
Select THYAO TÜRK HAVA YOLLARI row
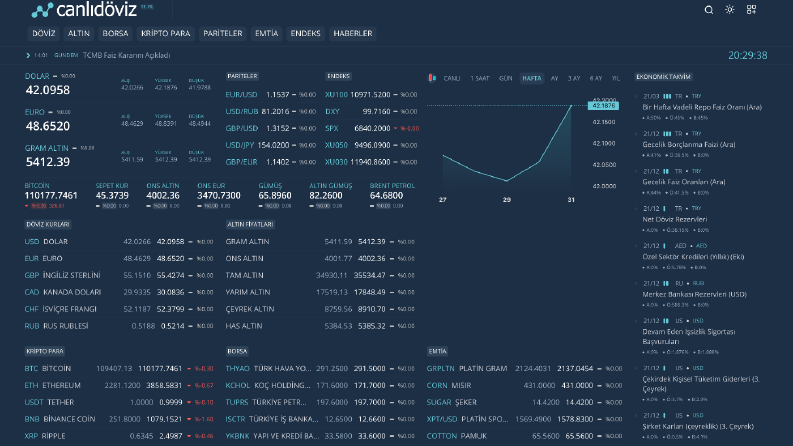coord(320,369)
